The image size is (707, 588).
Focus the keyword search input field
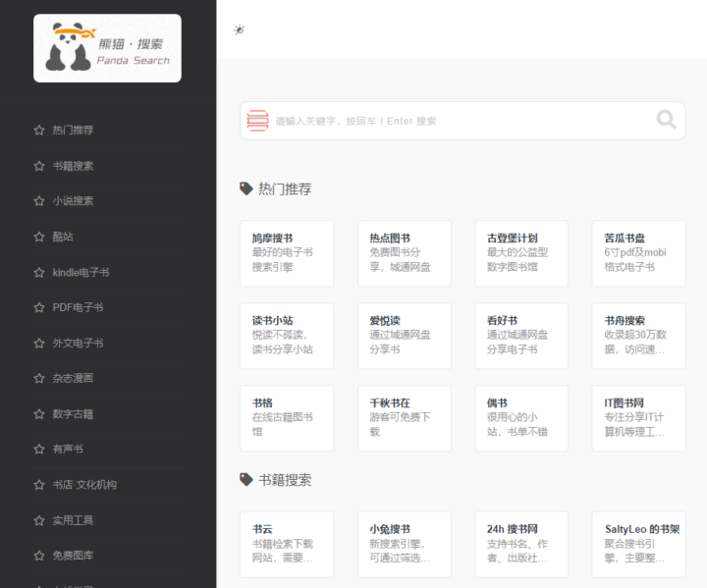(x=462, y=121)
